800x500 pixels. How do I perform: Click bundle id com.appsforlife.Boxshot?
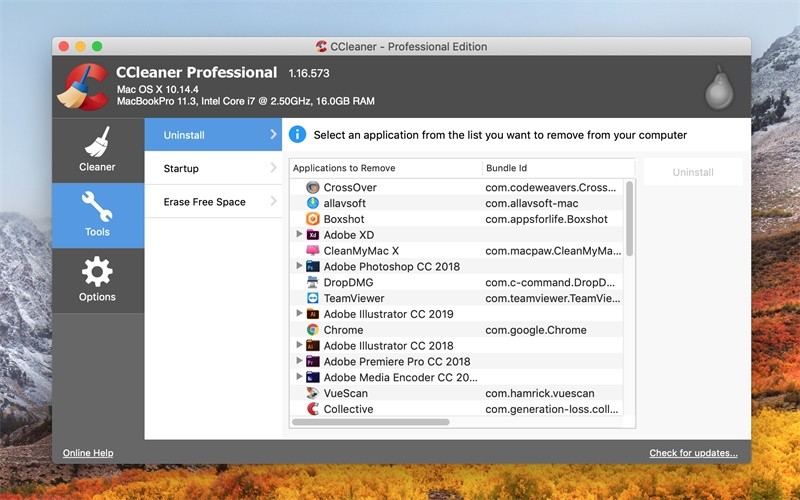[x=546, y=219]
